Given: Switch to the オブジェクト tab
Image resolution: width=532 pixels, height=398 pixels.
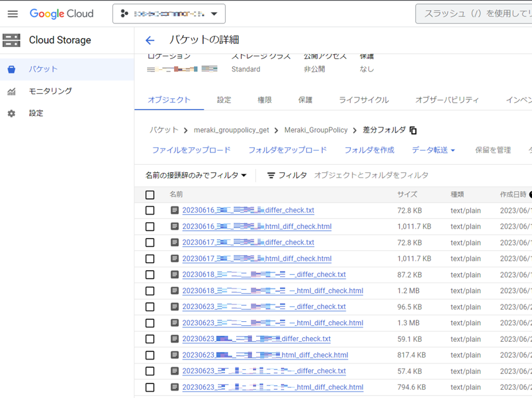Looking at the screenshot, I should click(x=169, y=100).
